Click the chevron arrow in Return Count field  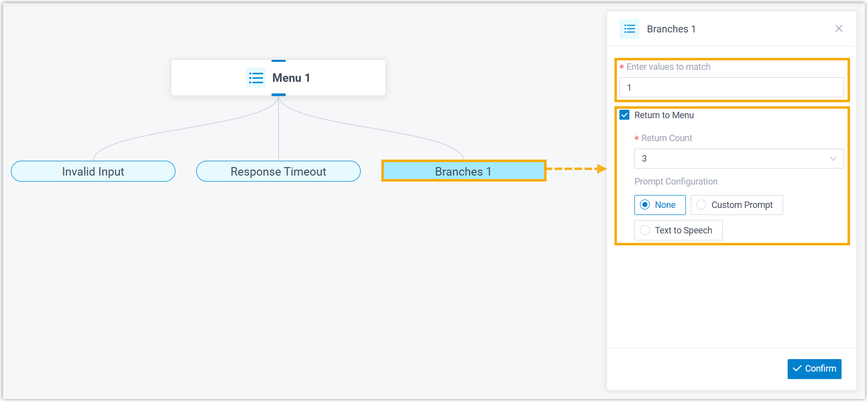tap(833, 159)
